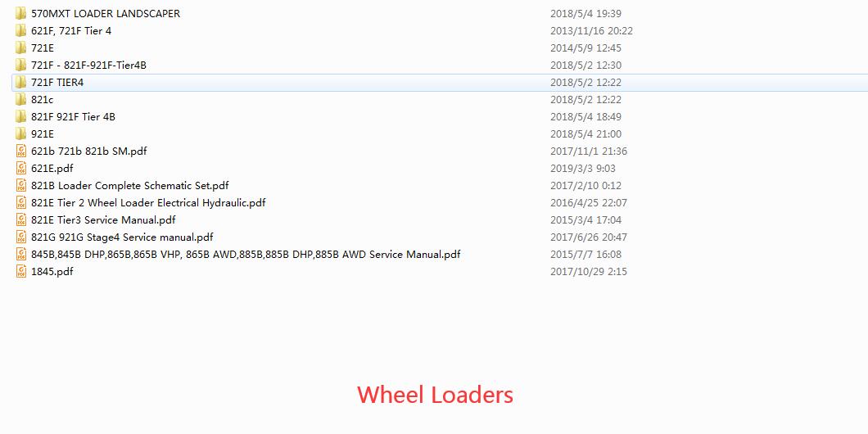Click folder icon next to 821c
868x434 pixels.
[21, 99]
